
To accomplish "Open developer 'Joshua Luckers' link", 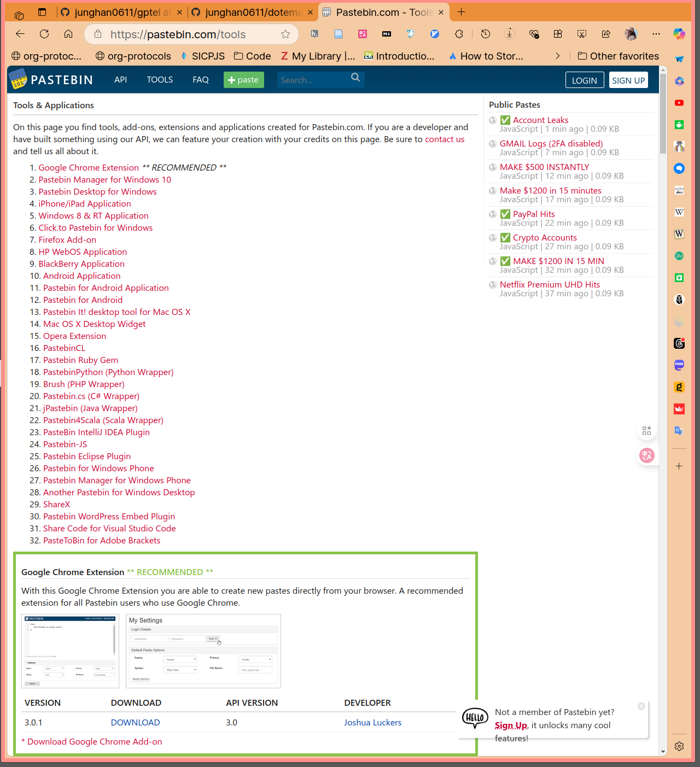I will (x=372, y=723).
